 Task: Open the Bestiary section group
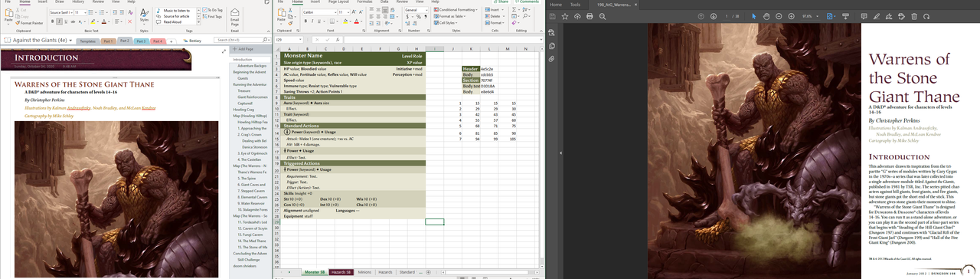pos(192,41)
